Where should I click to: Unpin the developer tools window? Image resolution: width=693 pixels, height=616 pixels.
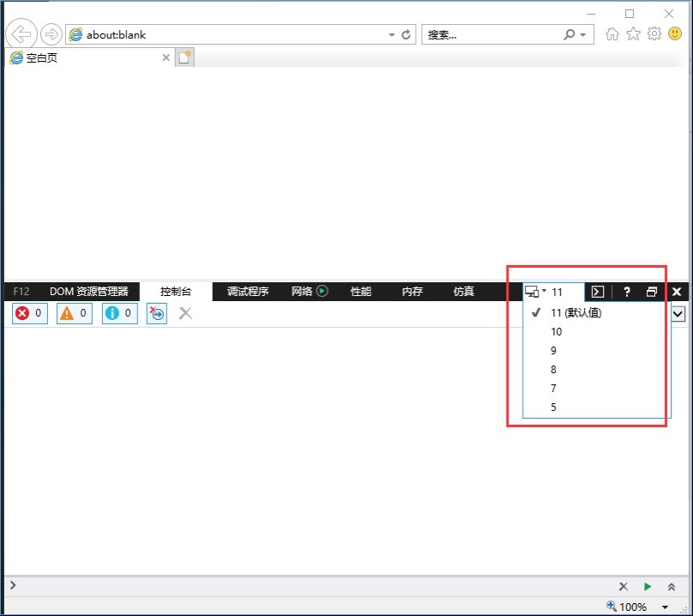pyautogui.click(x=652, y=292)
